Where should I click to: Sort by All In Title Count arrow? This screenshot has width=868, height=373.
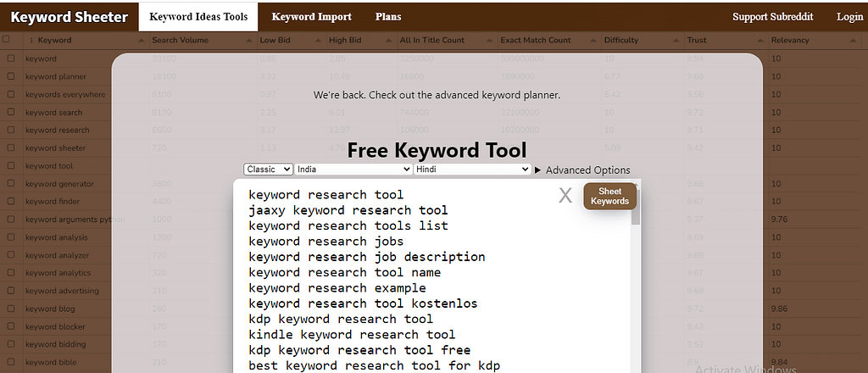tap(490, 41)
